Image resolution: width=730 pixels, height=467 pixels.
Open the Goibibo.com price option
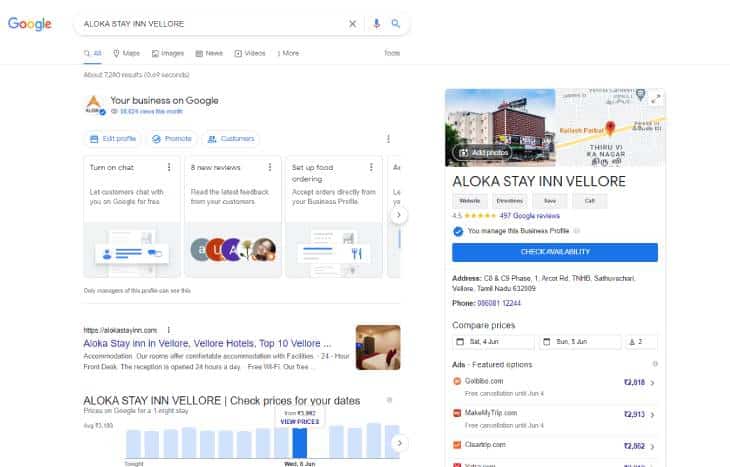(x=555, y=386)
